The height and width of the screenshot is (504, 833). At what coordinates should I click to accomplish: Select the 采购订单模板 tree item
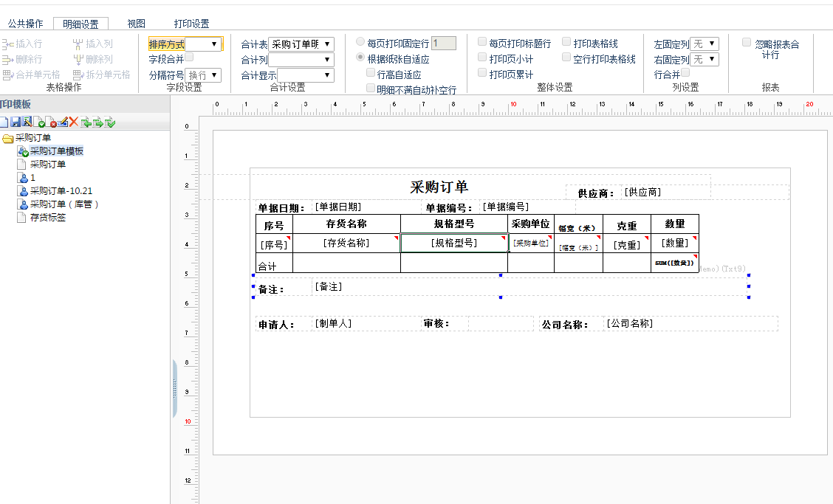click(56, 151)
